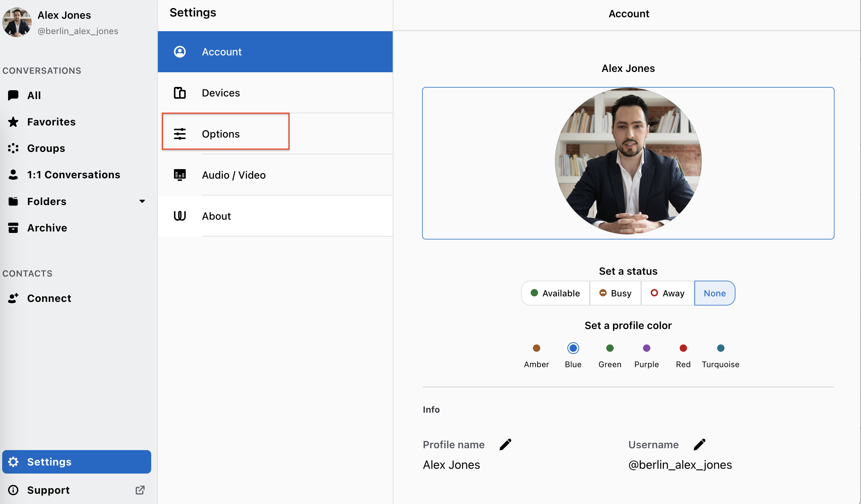Select Blue profile color

[x=573, y=348]
